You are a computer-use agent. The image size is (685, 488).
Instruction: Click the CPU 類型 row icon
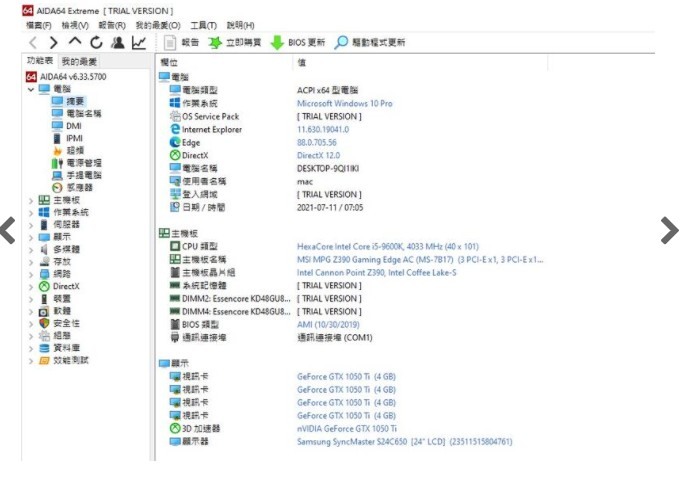175,246
